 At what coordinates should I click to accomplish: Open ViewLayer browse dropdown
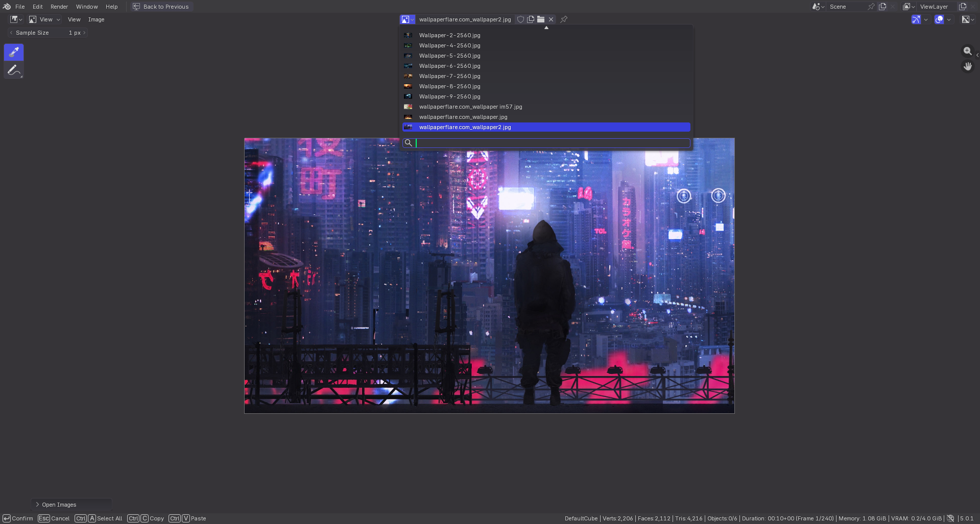coord(909,7)
